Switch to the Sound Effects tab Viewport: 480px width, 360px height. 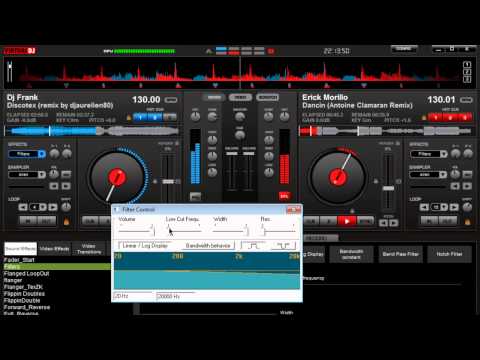(x=20, y=249)
